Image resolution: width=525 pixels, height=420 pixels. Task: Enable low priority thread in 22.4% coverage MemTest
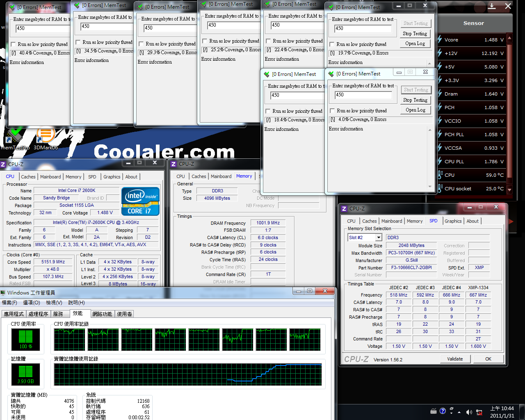click(x=268, y=41)
